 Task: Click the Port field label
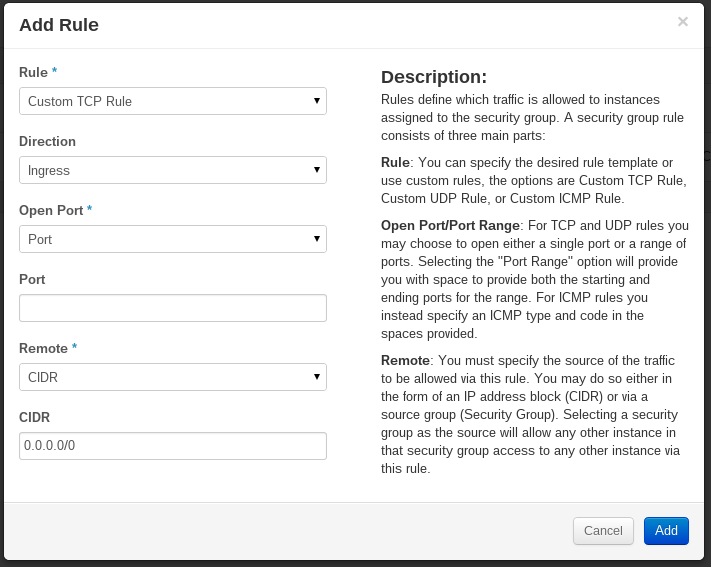tap(32, 279)
